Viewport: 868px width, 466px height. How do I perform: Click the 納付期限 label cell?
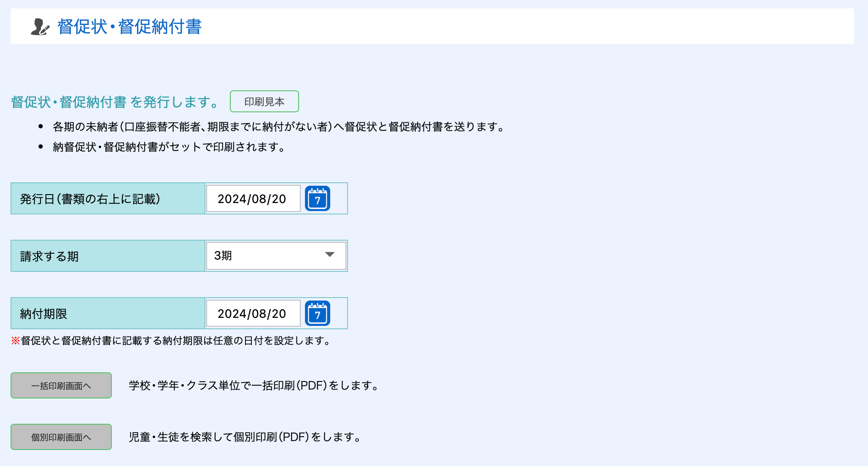coord(43,314)
